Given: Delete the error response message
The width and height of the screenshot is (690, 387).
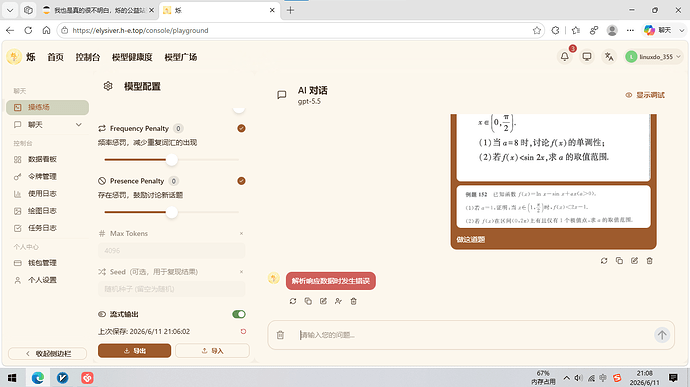Looking at the screenshot, I should (353, 301).
